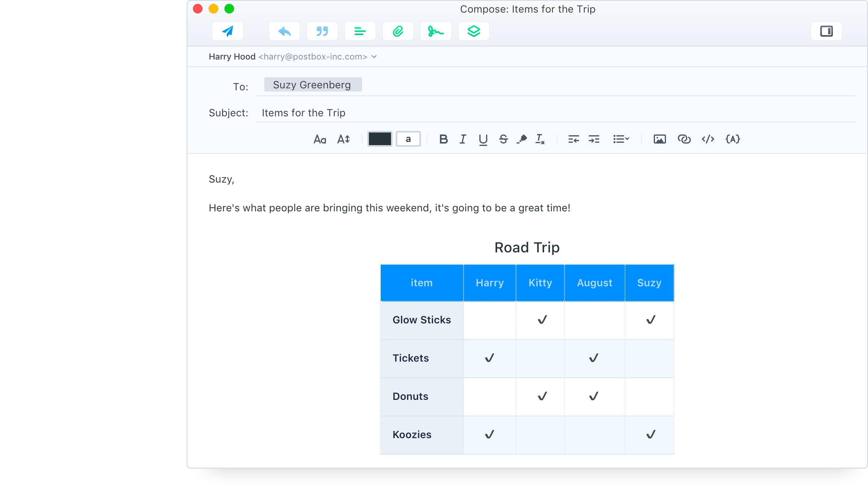
Task: Click into the Subject field
Action: point(556,113)
